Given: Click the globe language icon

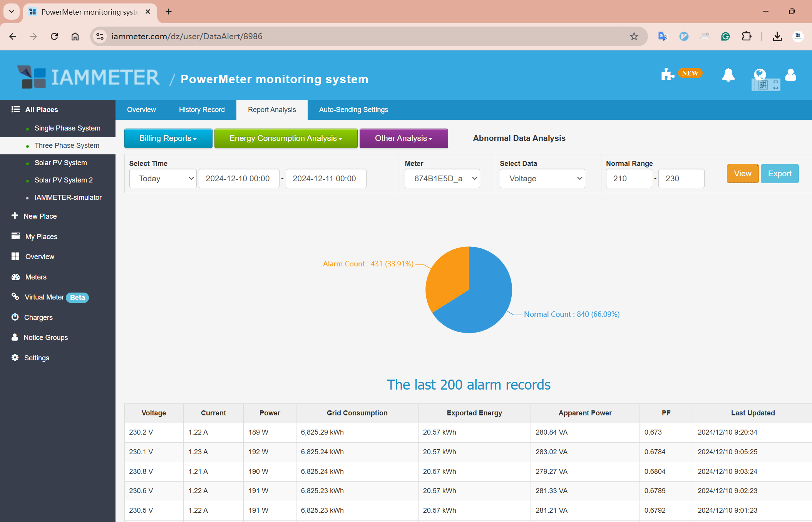Looking at the screenshot, I should pos(760,74).
